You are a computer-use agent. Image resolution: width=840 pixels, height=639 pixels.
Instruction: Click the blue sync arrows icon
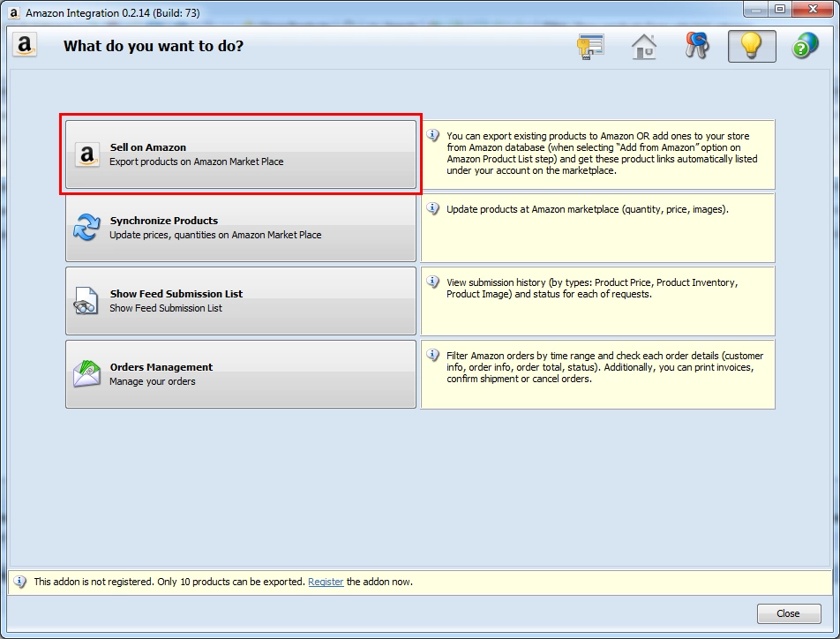[86, 228]
